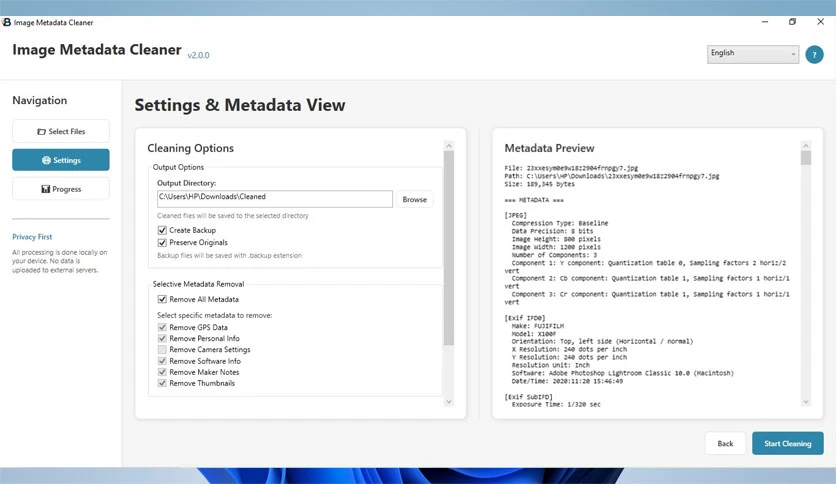Click Metadata Preview scrollbar up arrow
The height and width of the screenshot is (484, 836).
click(x=806, y=146)
